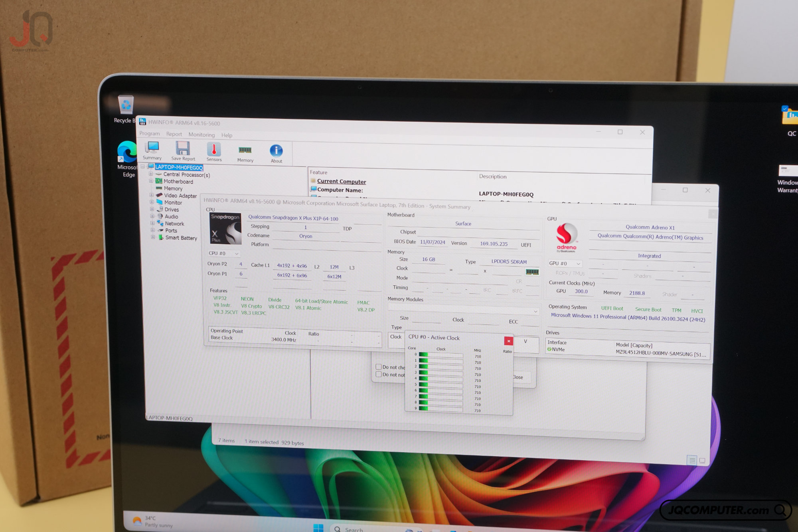Select the Ports tree item

pos(171,231)
